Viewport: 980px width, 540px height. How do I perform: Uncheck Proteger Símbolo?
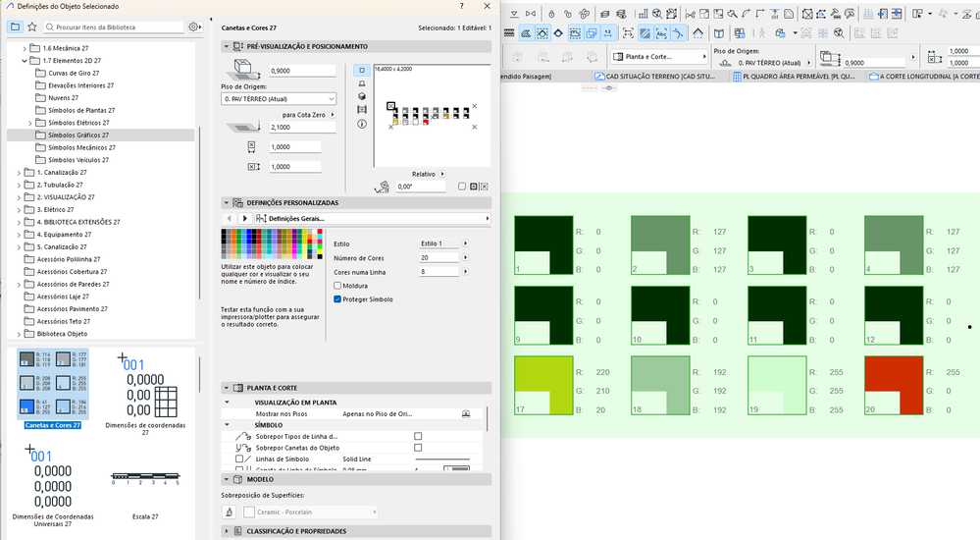pos(337,299)
